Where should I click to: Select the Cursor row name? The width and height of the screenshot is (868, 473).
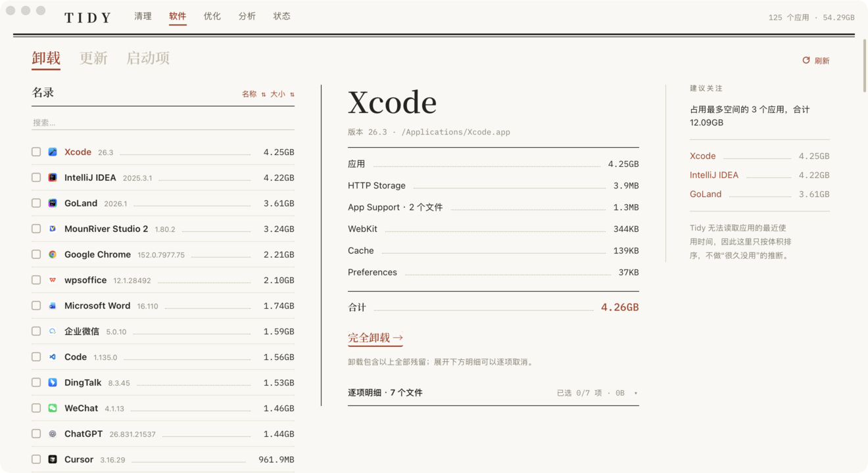[x=79, y=459]
